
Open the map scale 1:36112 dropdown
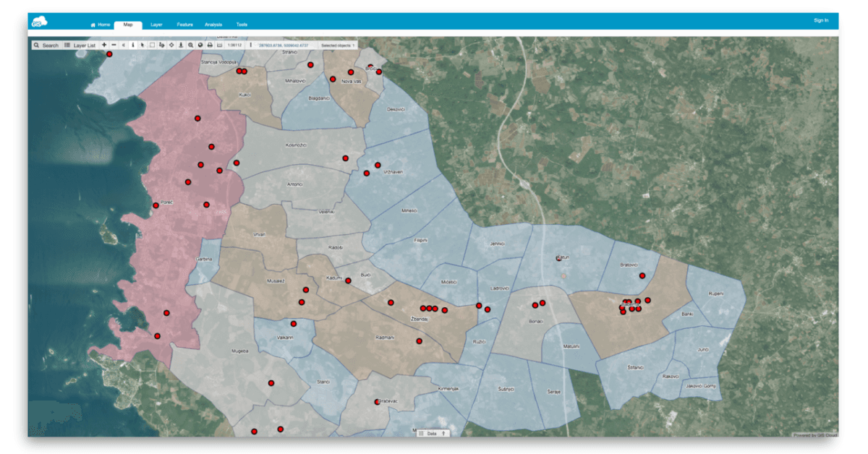234,45
